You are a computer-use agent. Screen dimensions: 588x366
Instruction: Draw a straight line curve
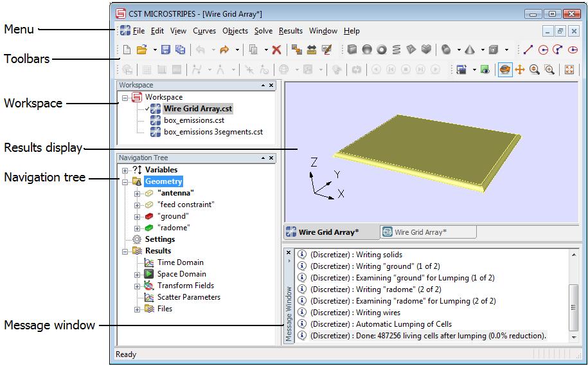528,50
